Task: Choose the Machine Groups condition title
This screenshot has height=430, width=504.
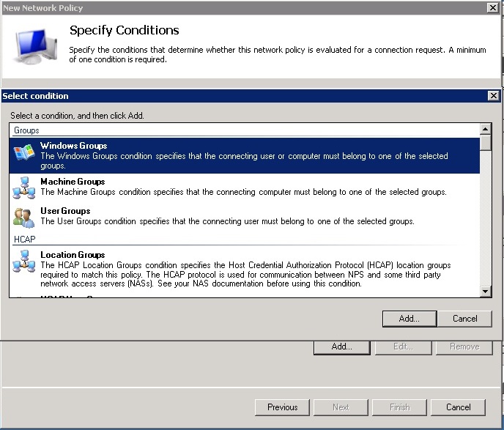Action: click(x=73, y=182)
